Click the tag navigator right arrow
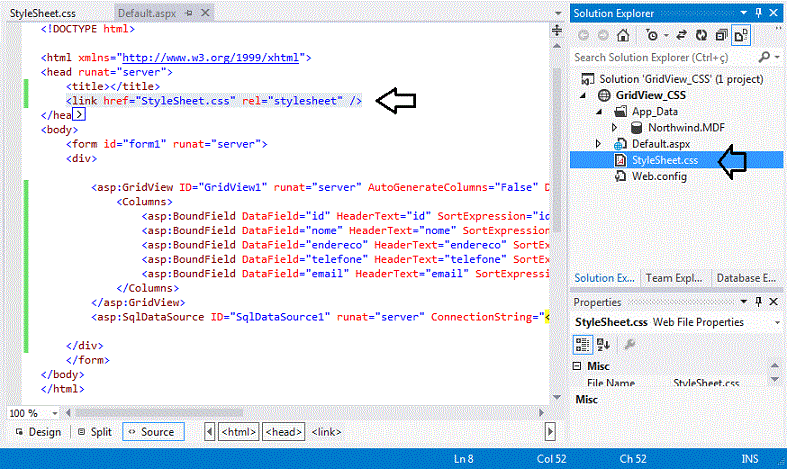Viewport: 787px width, 469px height. 550,432
